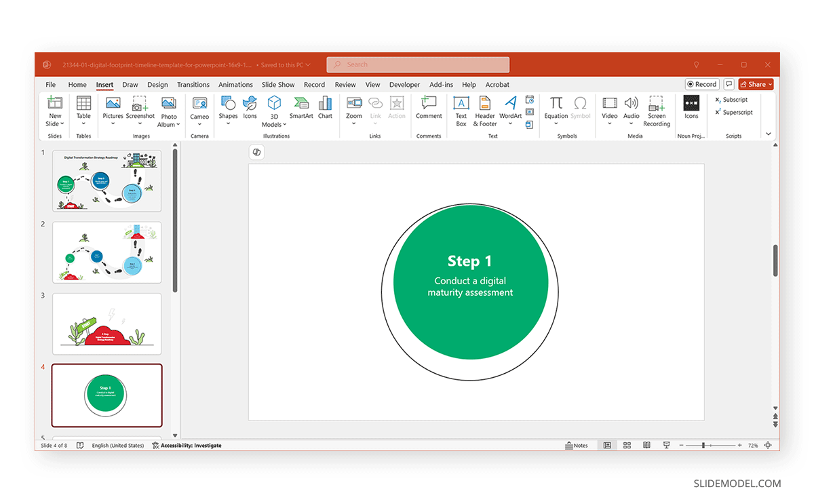Switch to Reading view
814x504 pixels.
click(646, 446)
